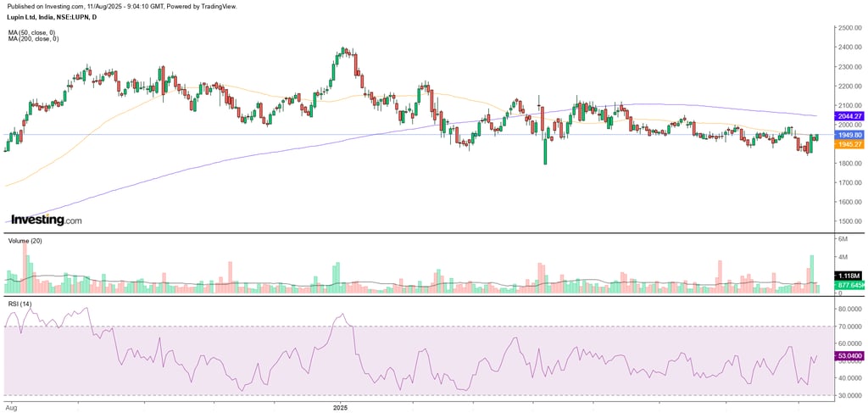Viewport: 868px width, 413px height.
Task: Click the 1600.00 price axis label
Action: tap(850, 202)
